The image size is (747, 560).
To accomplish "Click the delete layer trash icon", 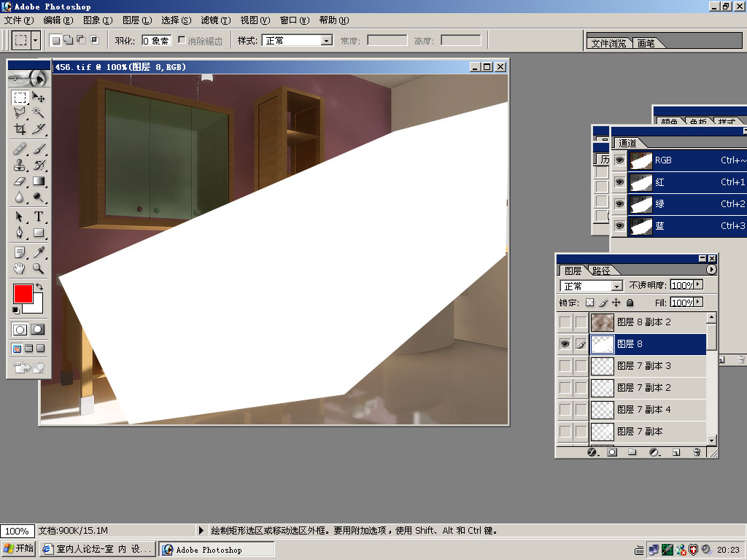I will coord(697,452).
